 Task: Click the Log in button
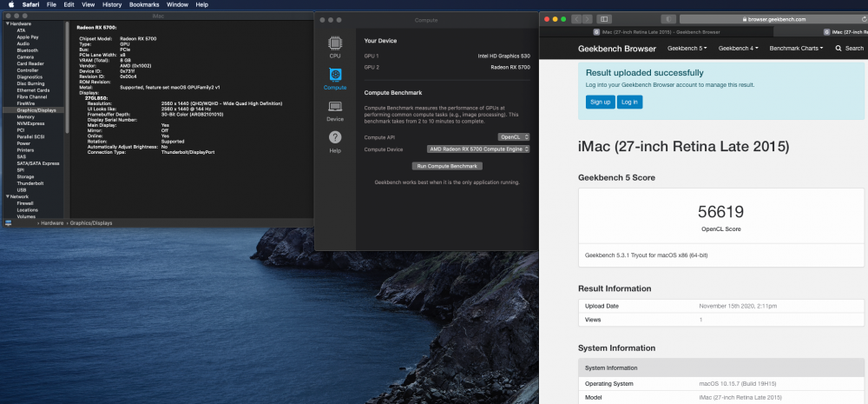(x=629, y=102)
